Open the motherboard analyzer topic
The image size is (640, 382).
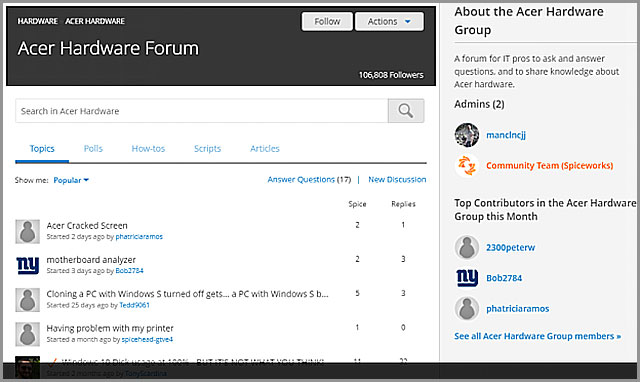click(91, 260)
